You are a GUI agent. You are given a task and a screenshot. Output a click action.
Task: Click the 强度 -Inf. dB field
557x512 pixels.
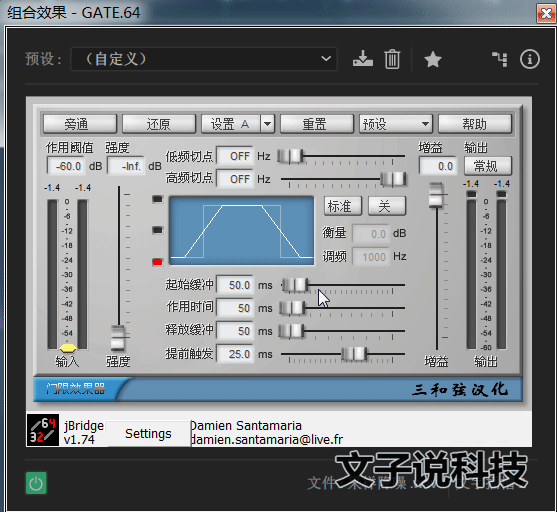click(x=126, y=166)
